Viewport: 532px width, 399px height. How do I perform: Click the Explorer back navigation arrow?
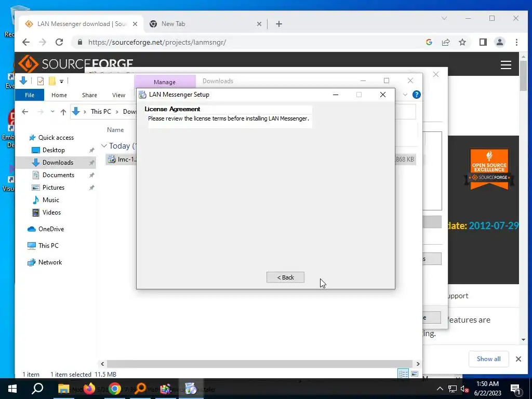(25, 112)
